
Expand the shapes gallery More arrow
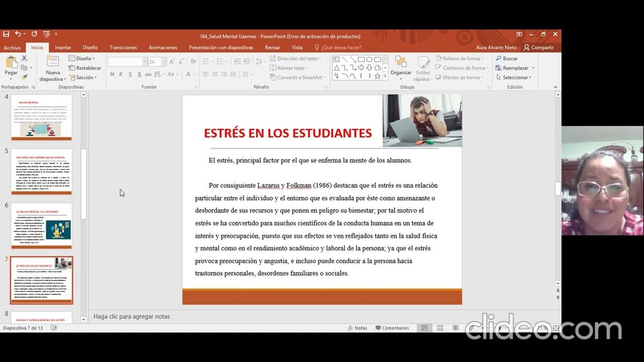[385, 76]
